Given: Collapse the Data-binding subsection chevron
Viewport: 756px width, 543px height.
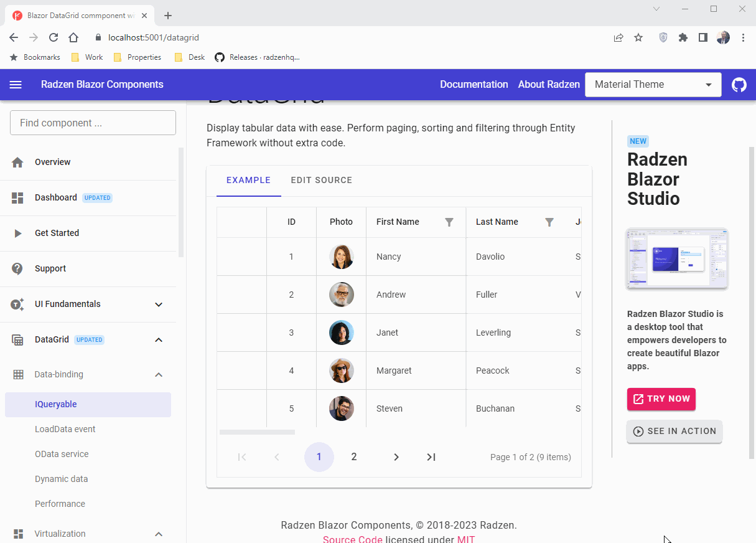Looking at the screenshot, I should click(159, 375).
